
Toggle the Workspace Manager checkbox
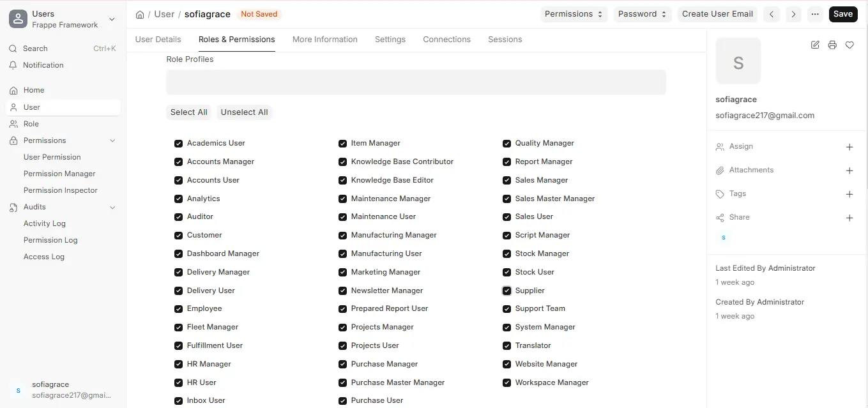507,383
